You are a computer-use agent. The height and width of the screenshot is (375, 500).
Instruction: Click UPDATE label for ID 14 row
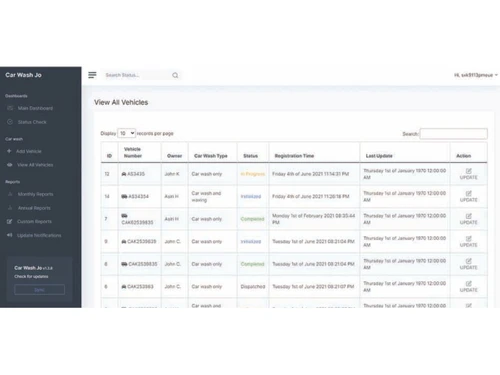point(468,200)
